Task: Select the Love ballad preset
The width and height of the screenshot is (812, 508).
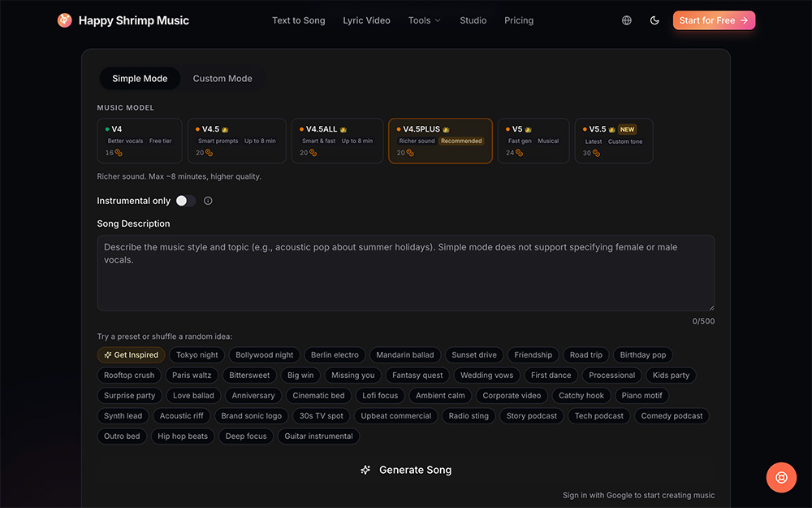Action: click(193, 396)
